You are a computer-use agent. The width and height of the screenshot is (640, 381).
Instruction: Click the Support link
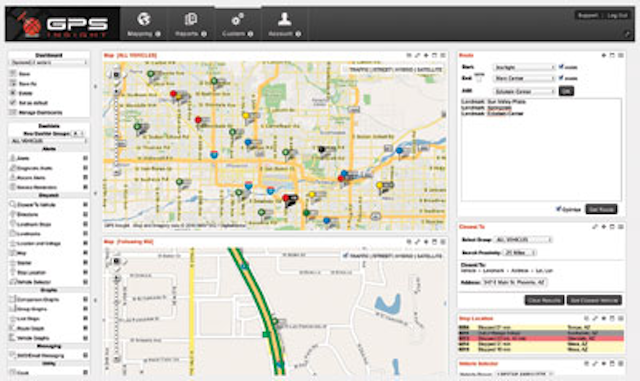(x=587, y=16)
